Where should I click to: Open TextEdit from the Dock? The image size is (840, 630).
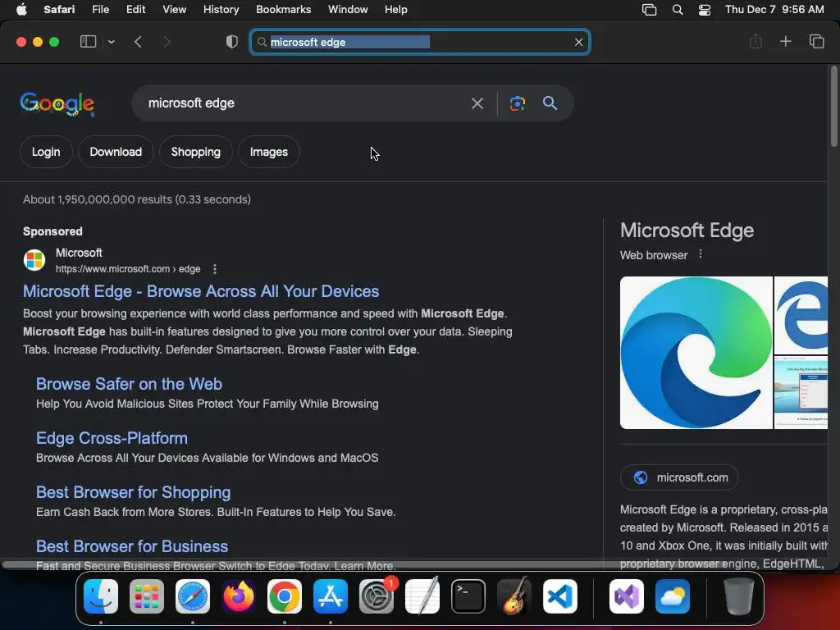[x=422, y=596]
